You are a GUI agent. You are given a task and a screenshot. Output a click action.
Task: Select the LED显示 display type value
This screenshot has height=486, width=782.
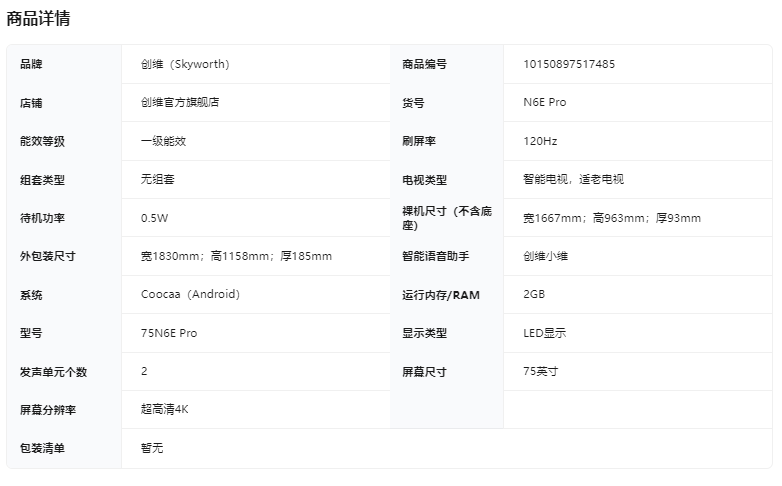click(x=544, y=333)
